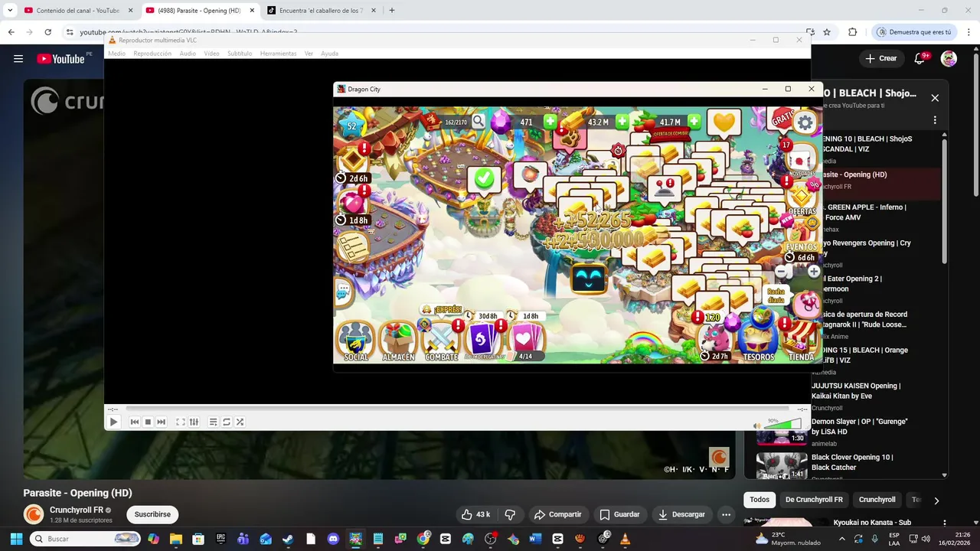Image resolution: width=980 pixels, height=551 pixels.
Task: Add gems with the plus beside 471
Action: 550,122
